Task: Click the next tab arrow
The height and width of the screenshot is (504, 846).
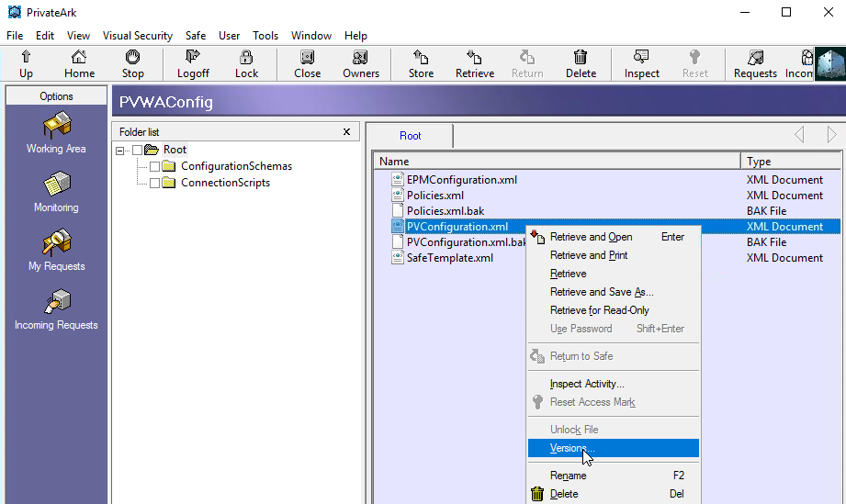Action: (x=831, y=135)
